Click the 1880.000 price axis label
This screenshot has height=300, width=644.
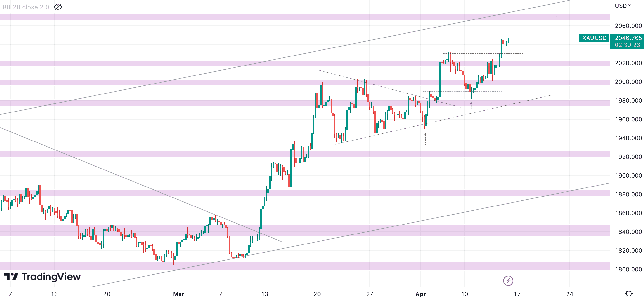(x=628, y=194)
